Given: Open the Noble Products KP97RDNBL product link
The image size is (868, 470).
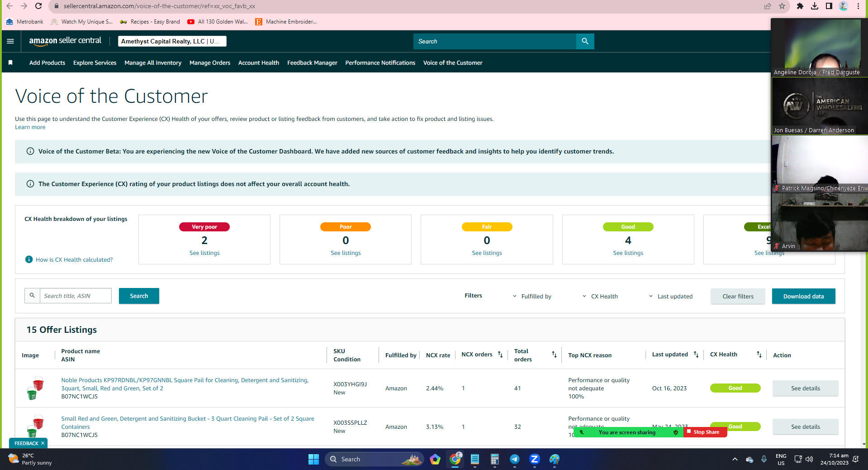Looking at the screenshot, I should point(185,384).
